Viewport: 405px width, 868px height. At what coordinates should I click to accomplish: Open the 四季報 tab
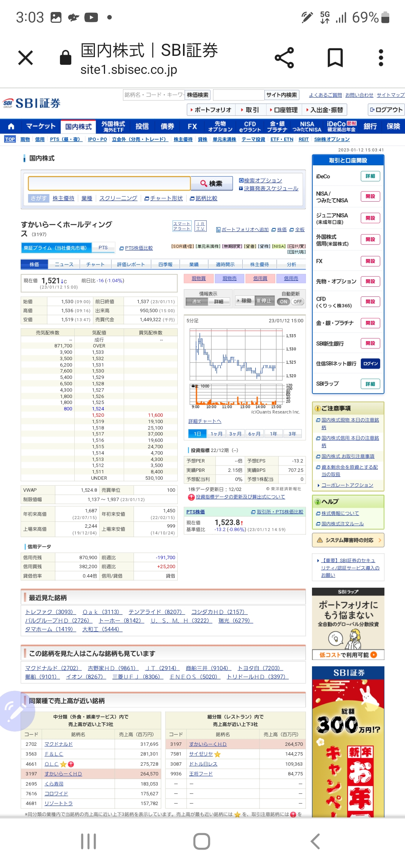coord(165,264)
